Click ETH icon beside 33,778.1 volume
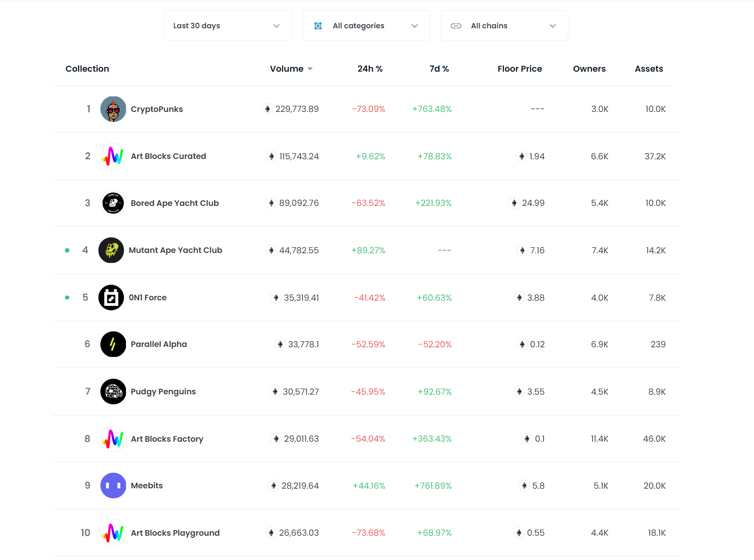754x560 pixels. tap(280, 344)
